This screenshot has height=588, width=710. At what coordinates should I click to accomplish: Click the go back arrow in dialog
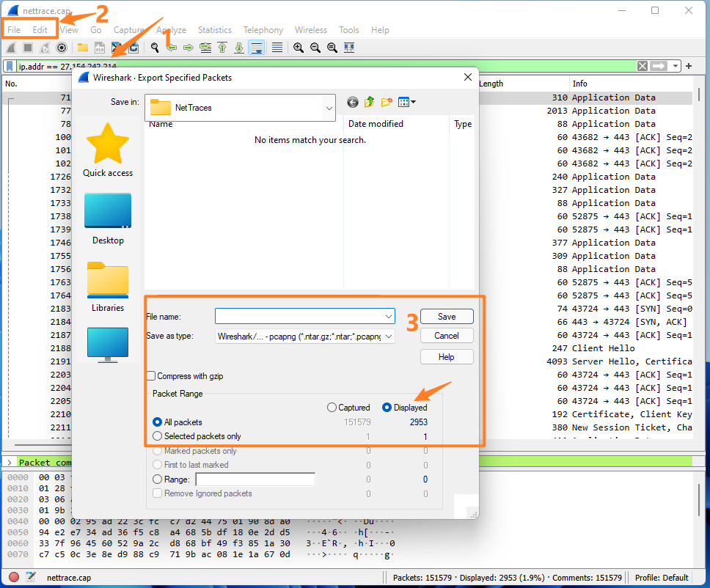coord(353,103)
